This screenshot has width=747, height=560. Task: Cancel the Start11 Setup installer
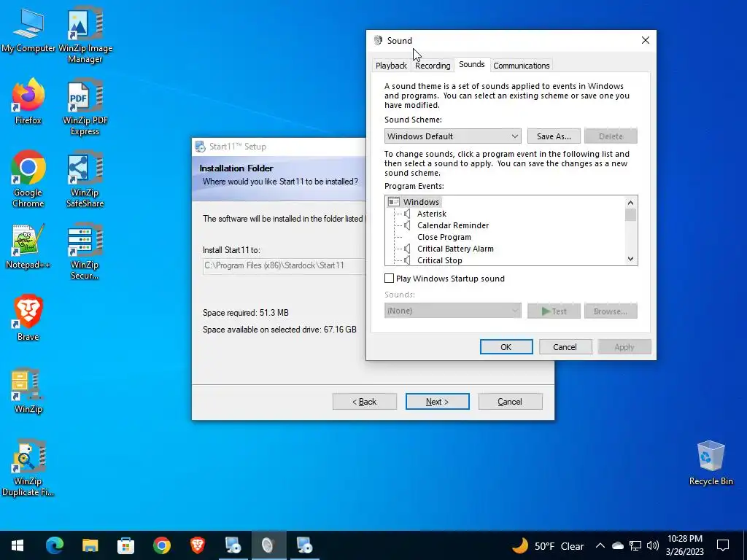(x=510, y=402)
